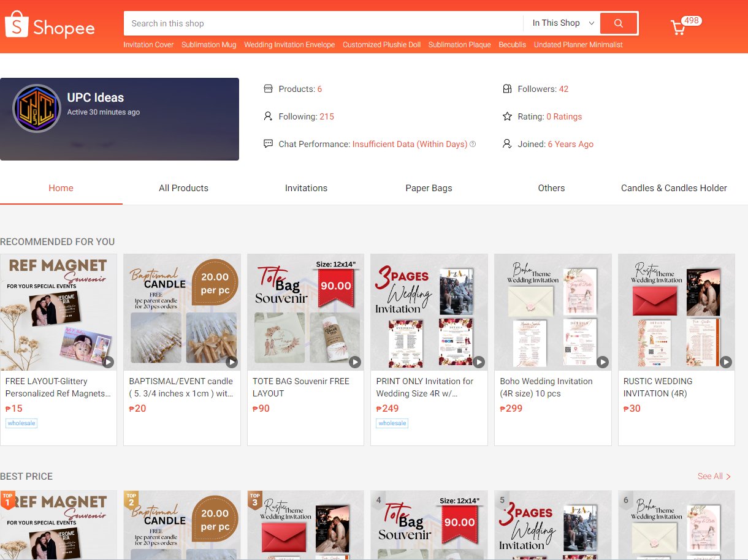
Task: Click the Chat Performance speech bubble icon
Action: pos(268,144)
